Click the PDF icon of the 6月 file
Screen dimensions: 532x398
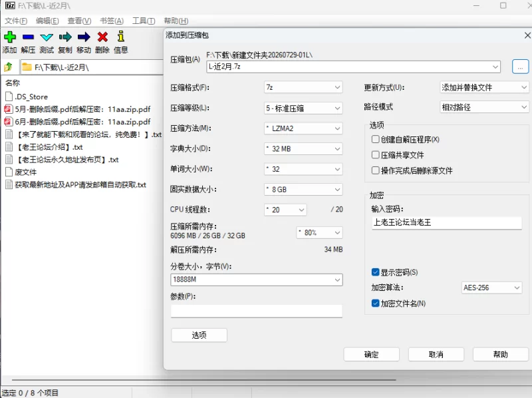click(9, 122)
